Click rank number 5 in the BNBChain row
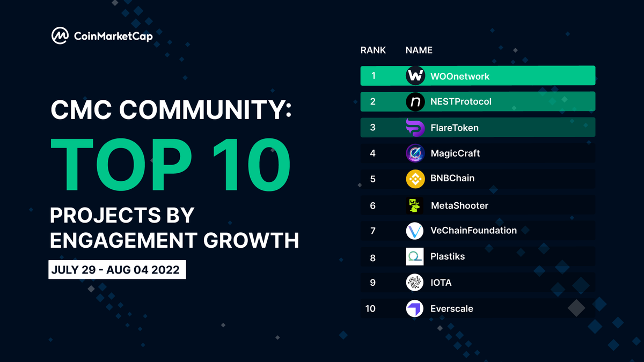 click(373, 179)
